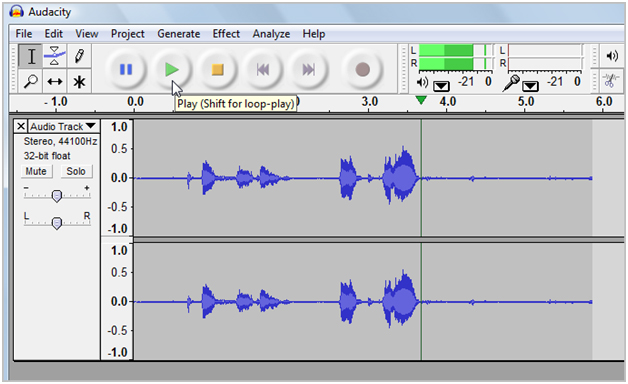The width and height of the screenshot is (628, 384).
Task: Open the File menu
Action: 24,34
